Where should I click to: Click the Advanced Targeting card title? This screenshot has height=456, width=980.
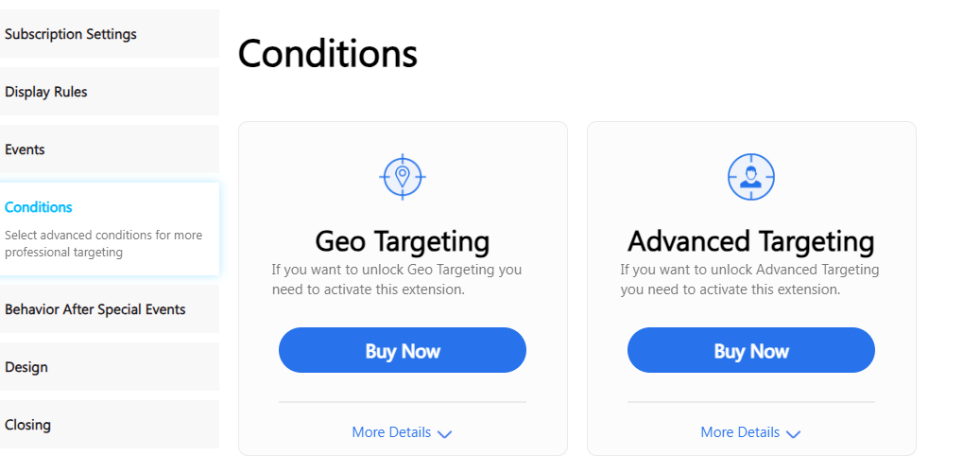pos(751,241)
